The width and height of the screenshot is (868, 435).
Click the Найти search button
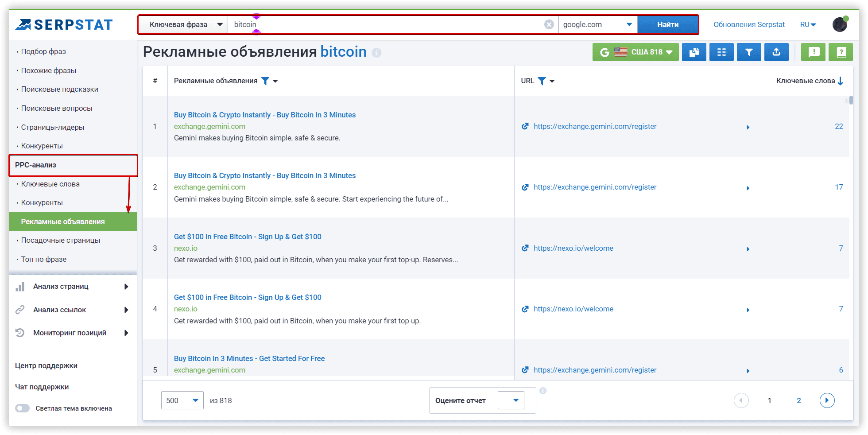point(668,24)
